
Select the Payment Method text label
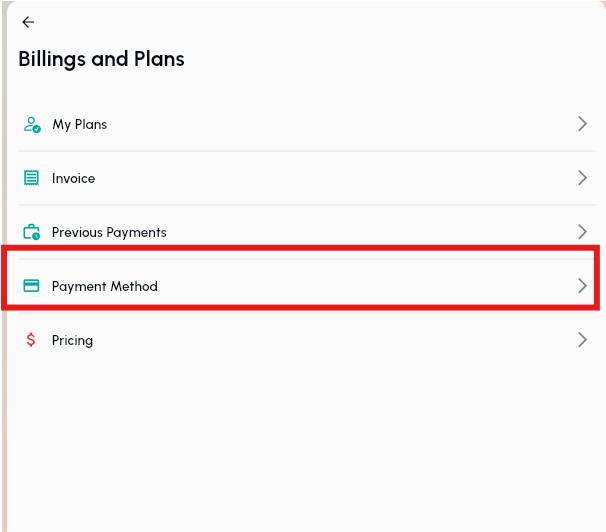click(x=104, y=287)
